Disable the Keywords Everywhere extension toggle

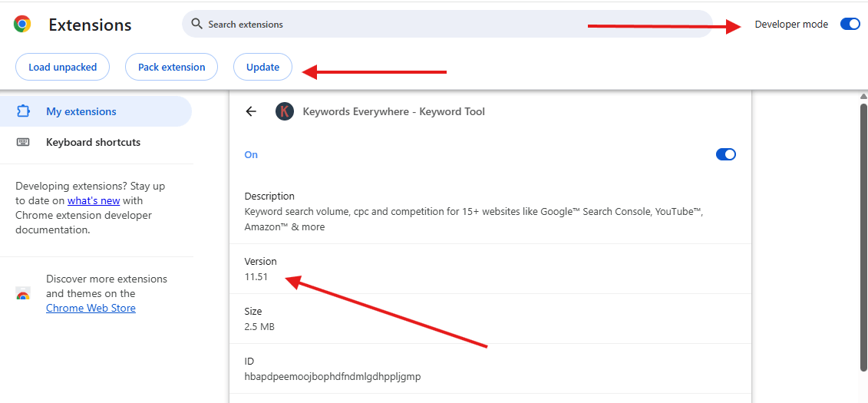click(x=726, y=154)
